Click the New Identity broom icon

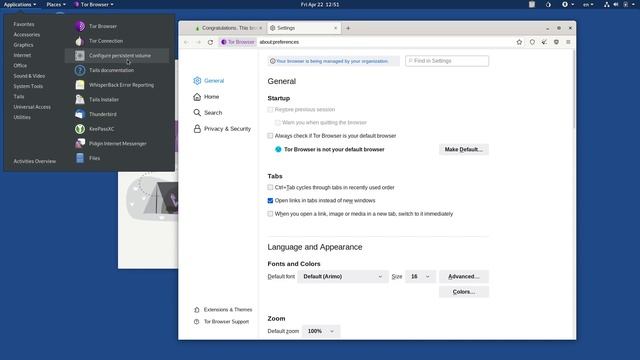[544, 42]
